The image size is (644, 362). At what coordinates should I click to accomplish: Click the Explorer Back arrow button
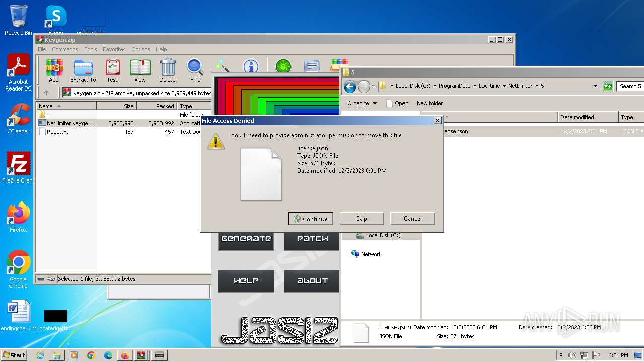(350, 86)
